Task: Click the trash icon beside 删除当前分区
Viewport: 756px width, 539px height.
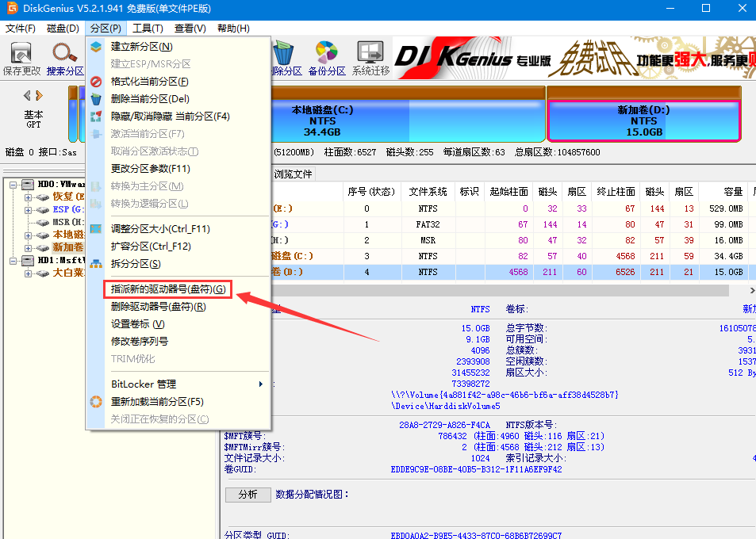Action: (96, 99)
